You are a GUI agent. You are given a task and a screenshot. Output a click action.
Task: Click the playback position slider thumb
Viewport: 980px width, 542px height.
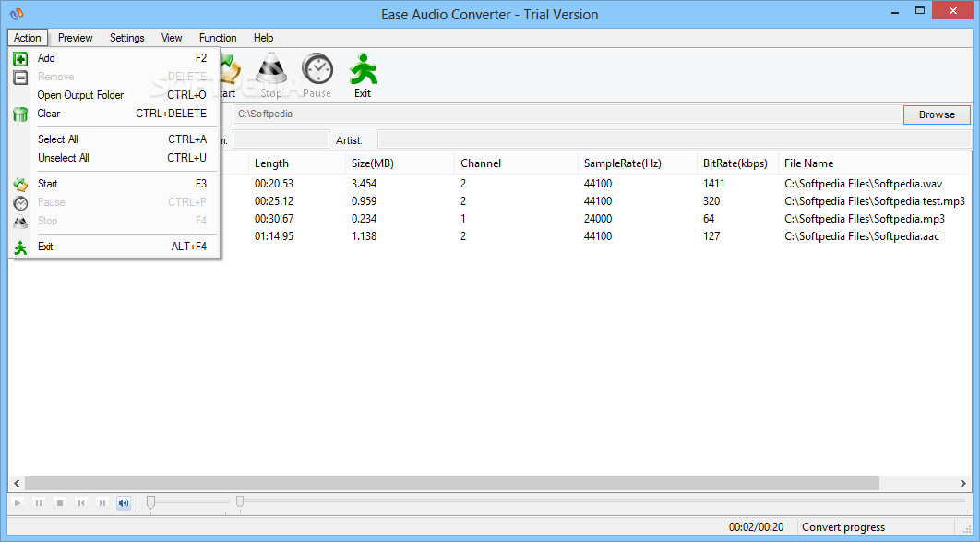[240, 500]
